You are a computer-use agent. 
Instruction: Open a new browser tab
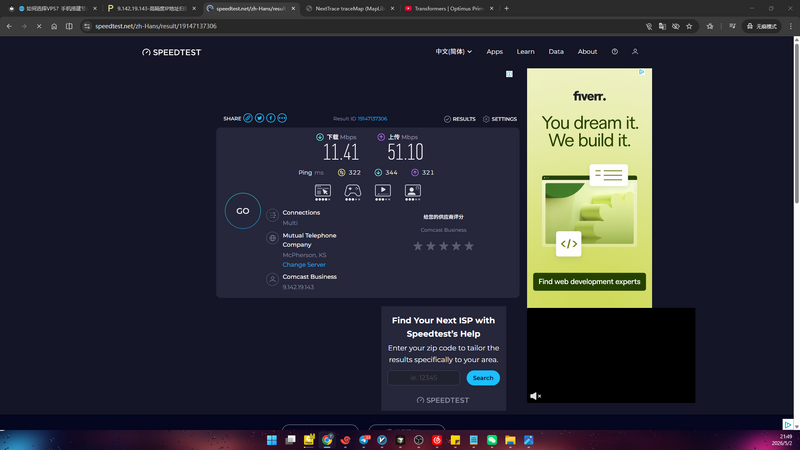coord(507,9)
